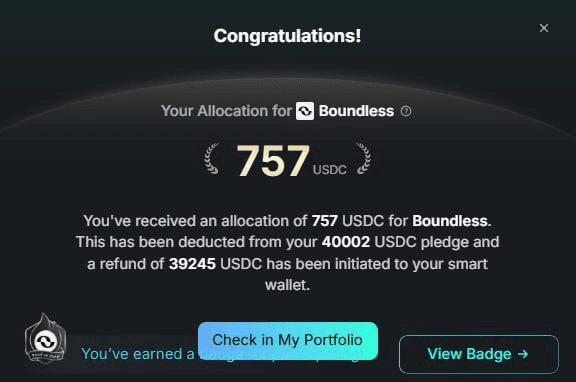Click the bold 757 in the description
Screen dimensions: 576x382
coord(324,221)
